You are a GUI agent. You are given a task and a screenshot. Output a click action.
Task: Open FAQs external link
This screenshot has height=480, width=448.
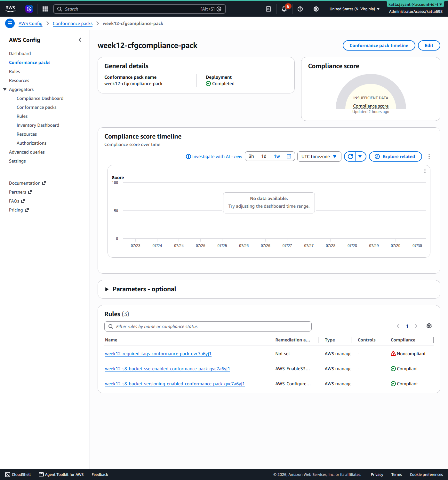click(x=17, y=201)
